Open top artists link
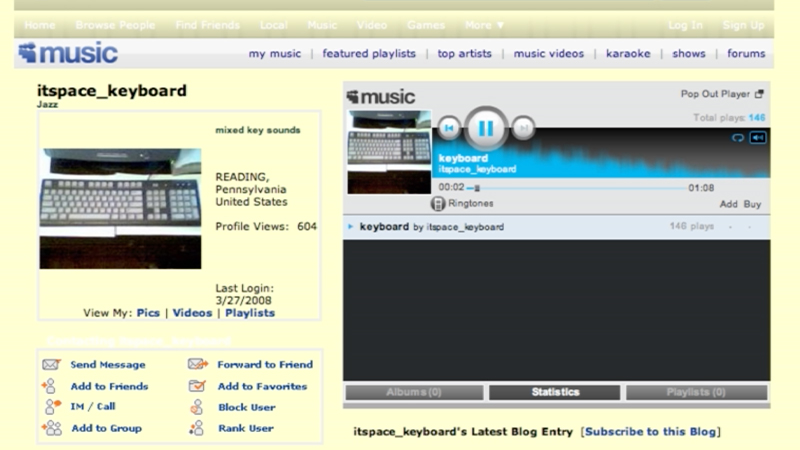 464,54
